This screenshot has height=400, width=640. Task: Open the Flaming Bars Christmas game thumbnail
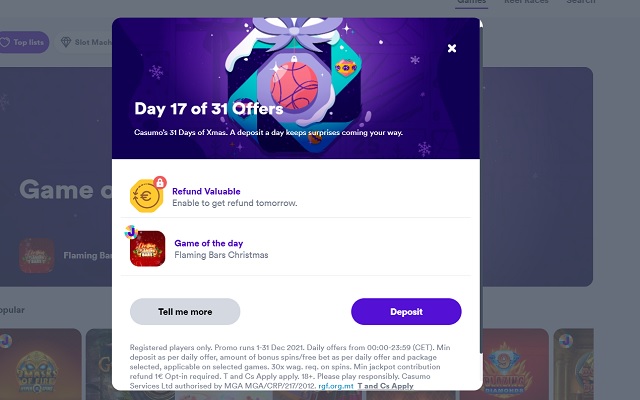(147, 249)
